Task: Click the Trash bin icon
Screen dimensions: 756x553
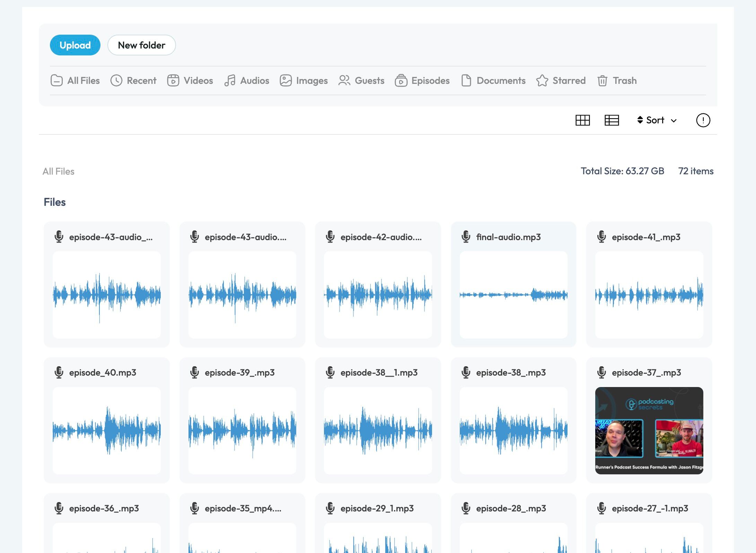Action: pos(602,81)
